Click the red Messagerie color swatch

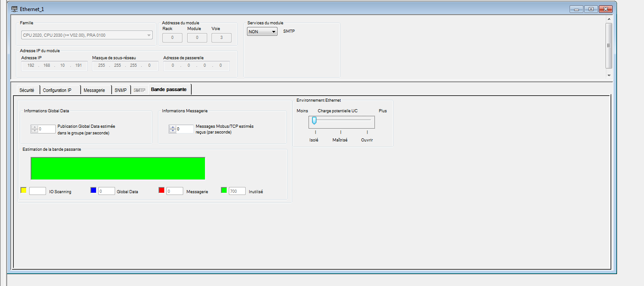[x=162, y=191]
